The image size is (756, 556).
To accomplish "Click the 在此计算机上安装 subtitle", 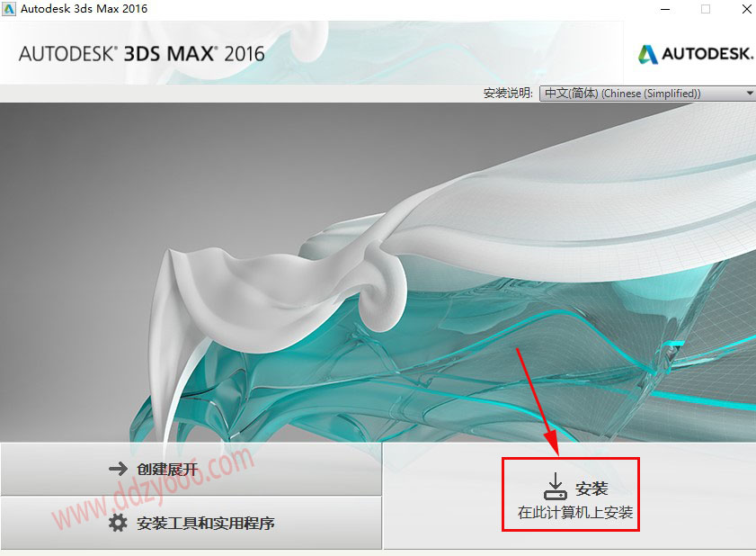I will (575, 512).
